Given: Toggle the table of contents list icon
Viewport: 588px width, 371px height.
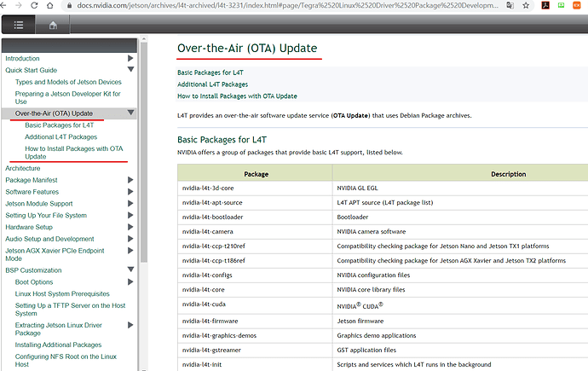Looking at the screenshot, I should (19, 25).
